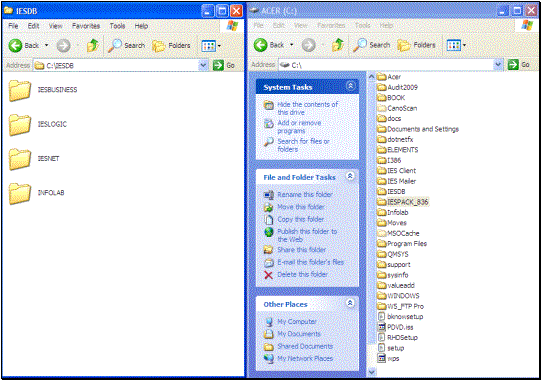Open Back history dropdown in ACER (C:) window

coord(292,45)
